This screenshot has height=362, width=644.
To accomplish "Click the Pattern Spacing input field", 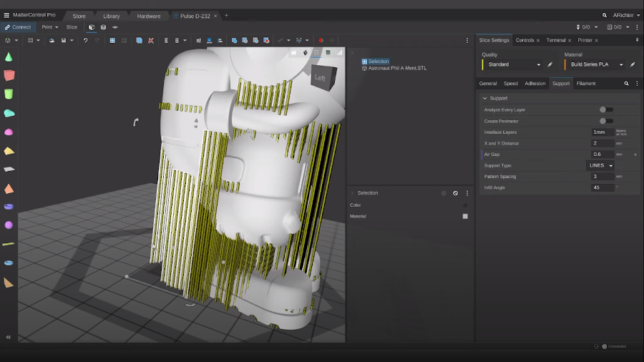I will tap(602, 177).
